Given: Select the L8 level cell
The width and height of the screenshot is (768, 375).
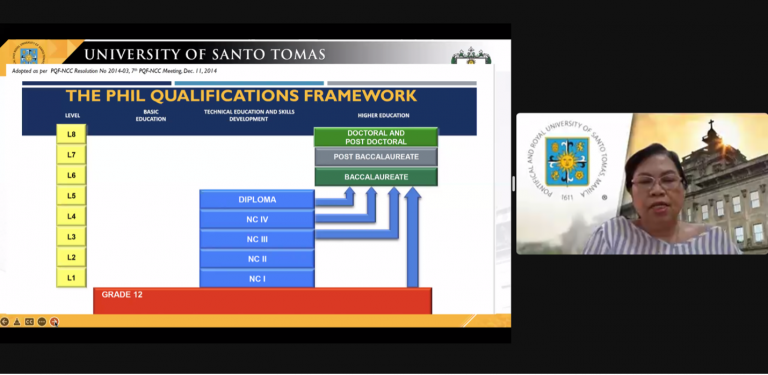Looking at the screenshot, I should 72,134.
